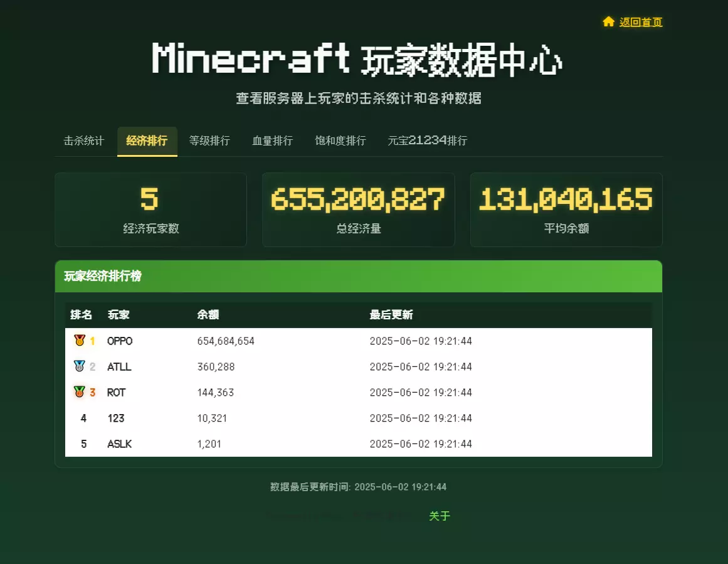Select the player named 123
The width and height of the screenshot is (728, 564).
(116, 418)
